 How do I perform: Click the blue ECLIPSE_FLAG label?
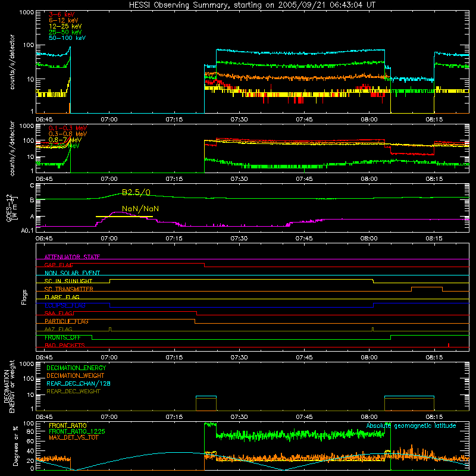pos(65,305)
